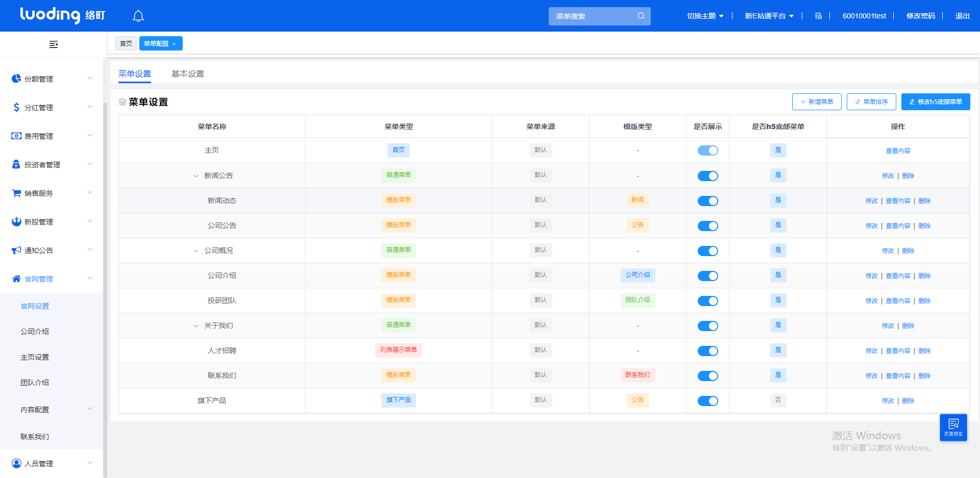This screenshot has height=478, width=980.
Task: Click the 菜单排序 button
Action: [871, 102]
